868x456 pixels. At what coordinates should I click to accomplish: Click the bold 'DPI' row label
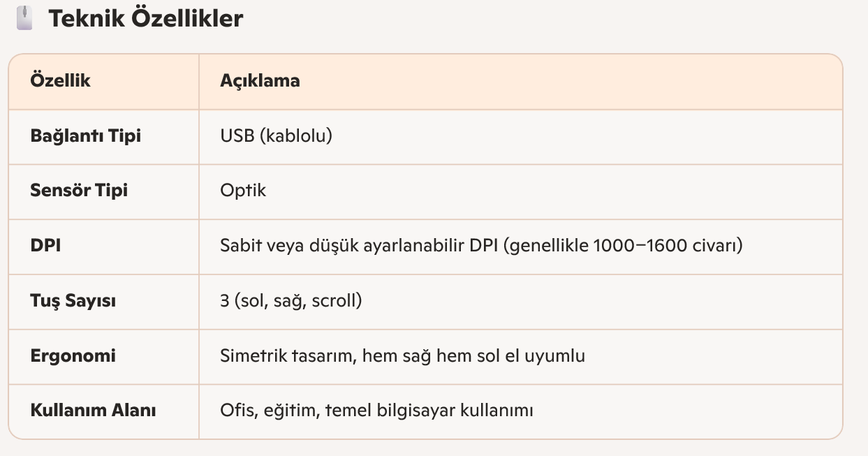45,246
